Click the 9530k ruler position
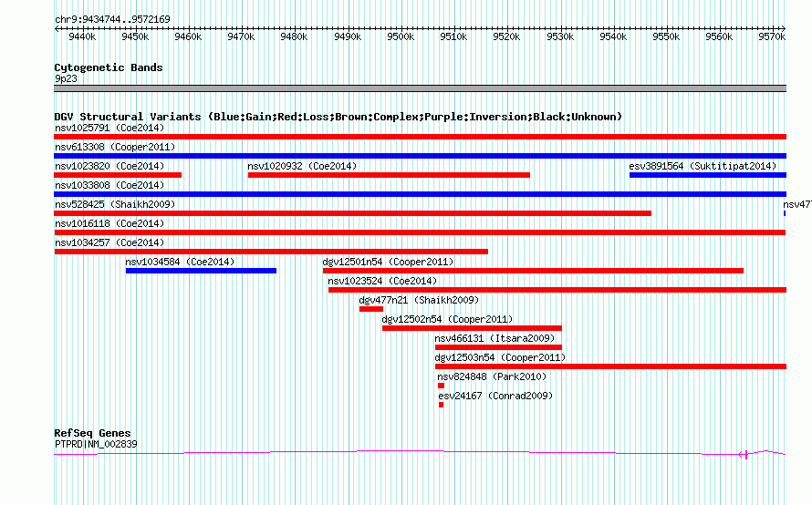Viewport: 812px width, 505px height. [x=560, y=36]
